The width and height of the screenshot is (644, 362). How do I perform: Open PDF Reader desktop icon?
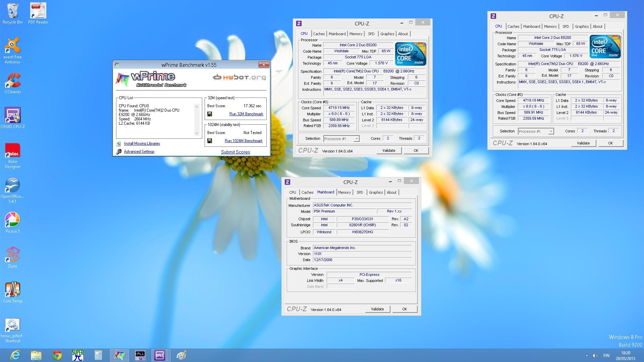tap(38, 13)
